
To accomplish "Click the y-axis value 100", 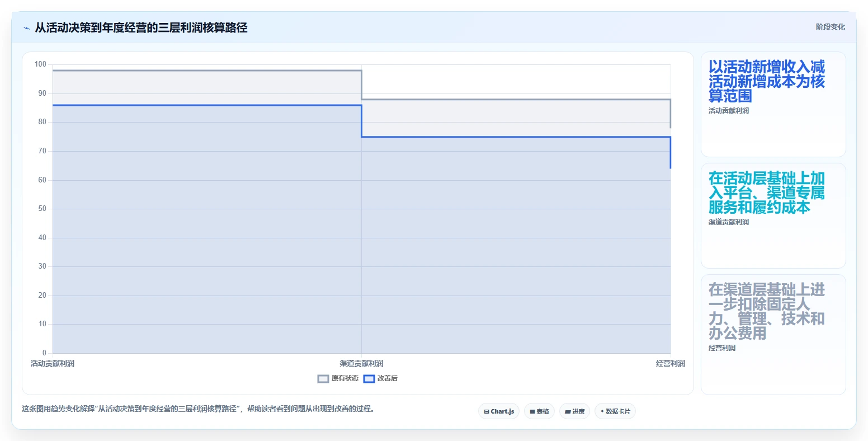I will pos(40,64).
